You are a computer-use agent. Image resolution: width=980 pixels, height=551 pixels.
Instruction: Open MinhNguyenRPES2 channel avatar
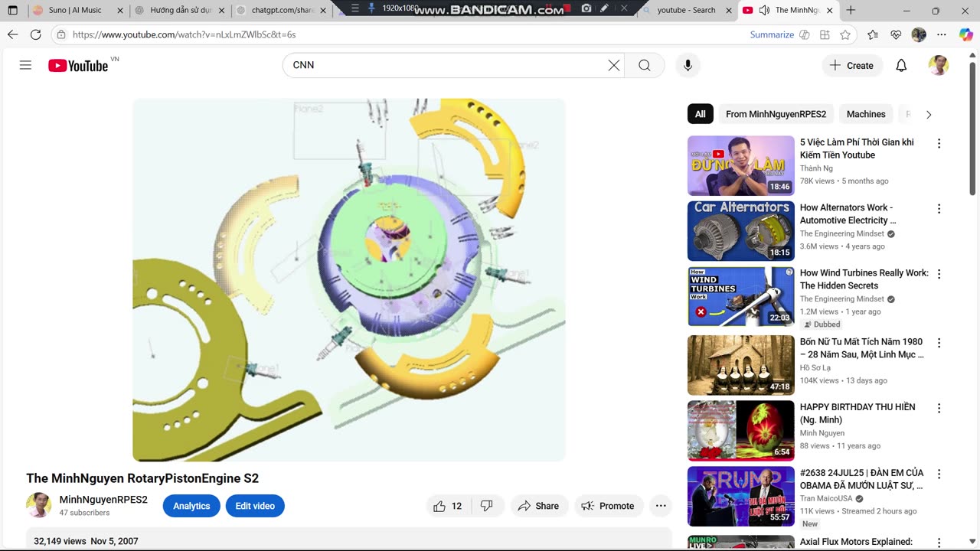coord(38,505)
